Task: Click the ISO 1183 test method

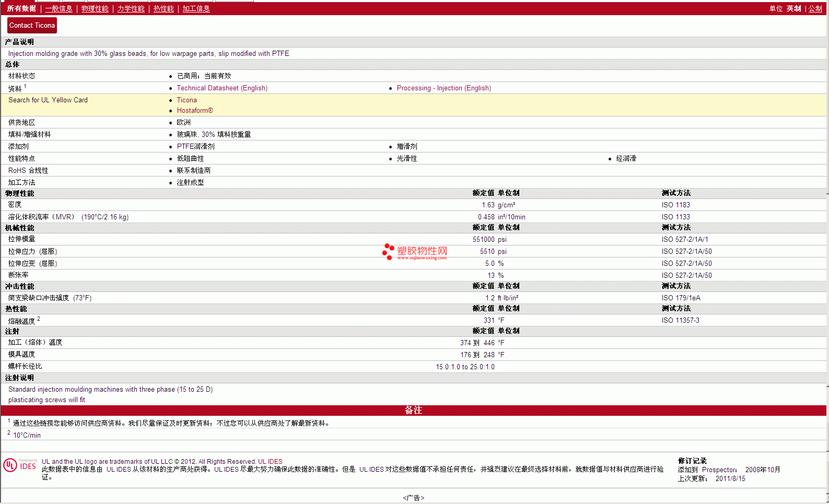Action: (x=675, y=205)
